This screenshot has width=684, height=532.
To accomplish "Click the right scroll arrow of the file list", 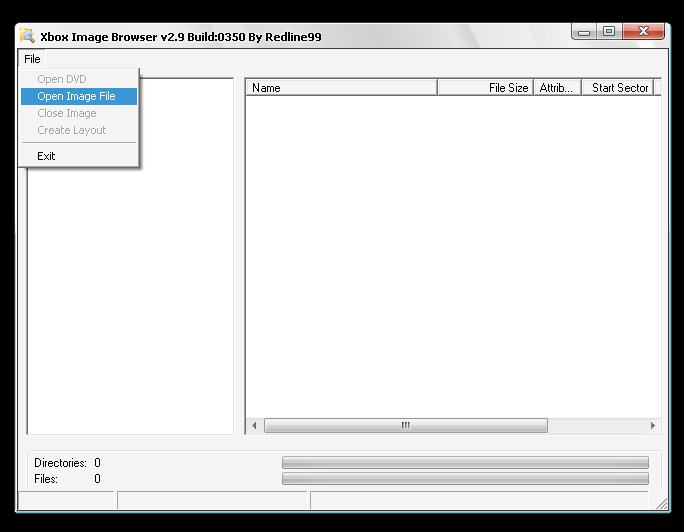I will click(x=653, y=425).
